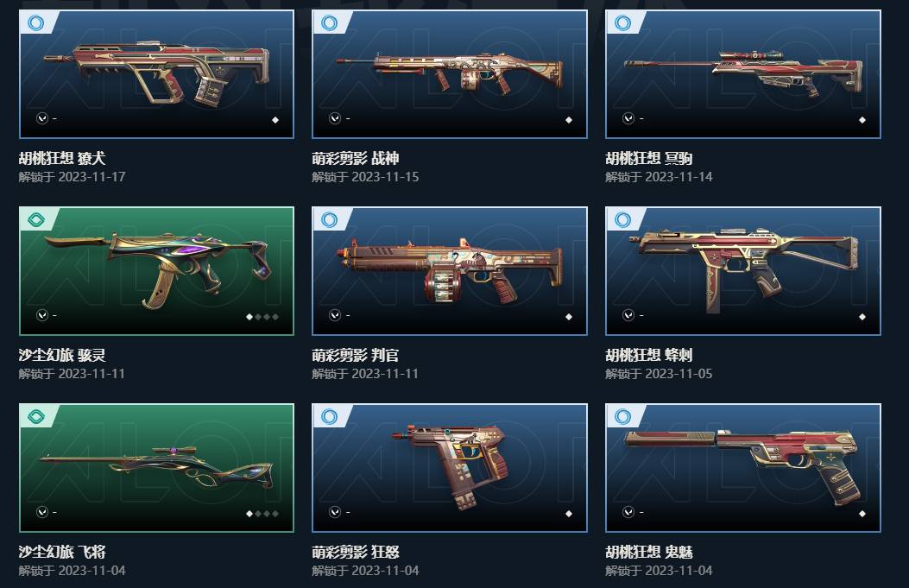Click the 胡桃狂想 蜂刺 skin name
The image size is (909, 588).
pyautogui.click(x=648, y=355)
